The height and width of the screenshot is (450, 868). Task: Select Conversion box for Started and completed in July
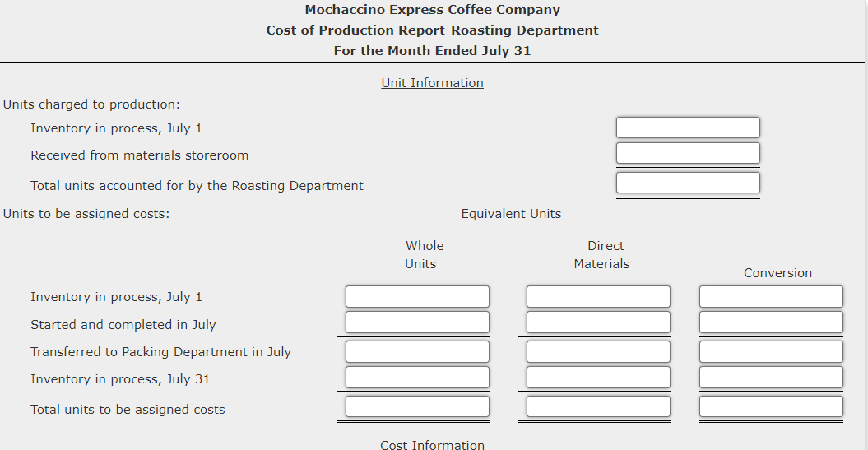(x=771, y=322)
